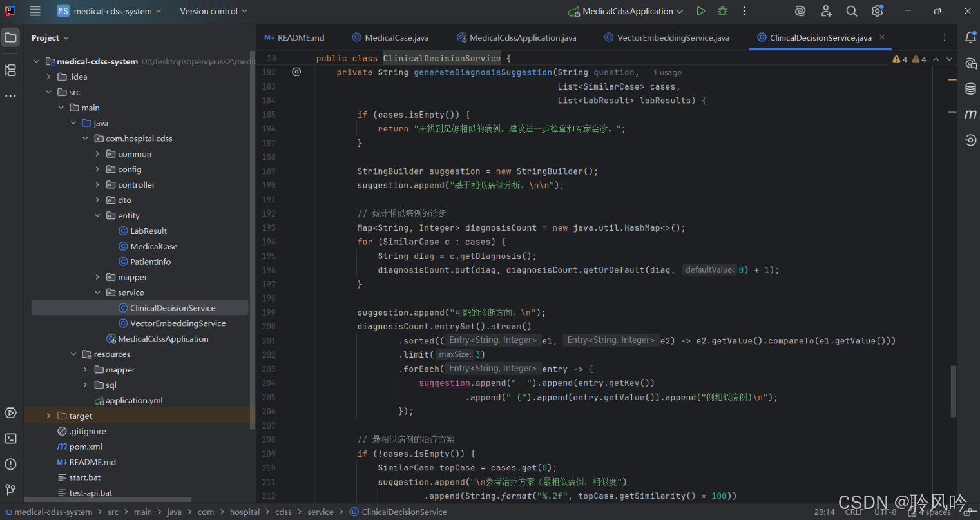Expand the target folder
The height and width of the screenshot is (520, 980).
coord(48,416)
